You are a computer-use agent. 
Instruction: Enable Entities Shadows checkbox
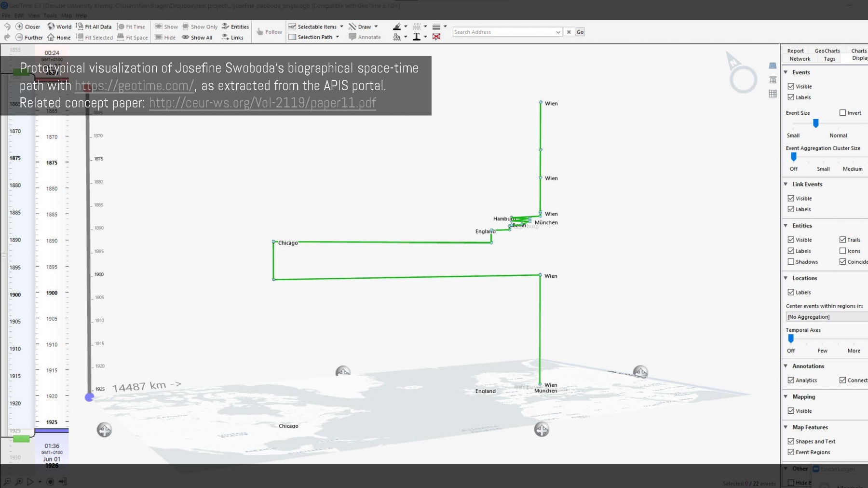(791, 262)
